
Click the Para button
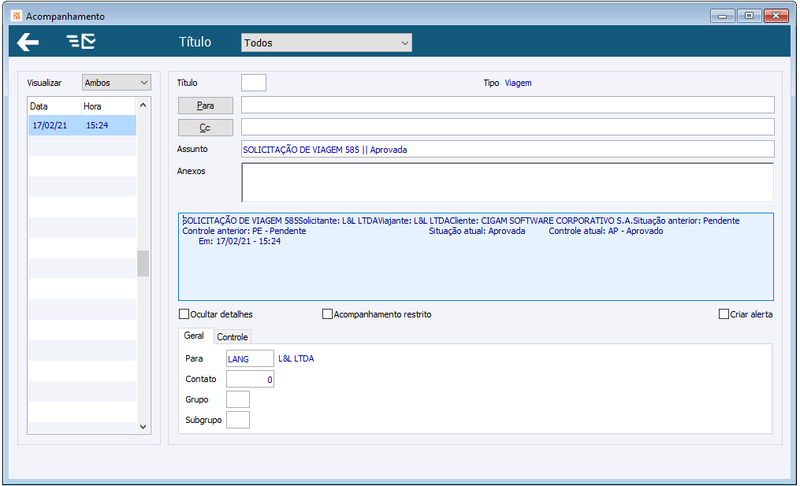pyautogui.click(x=206, y=106)
